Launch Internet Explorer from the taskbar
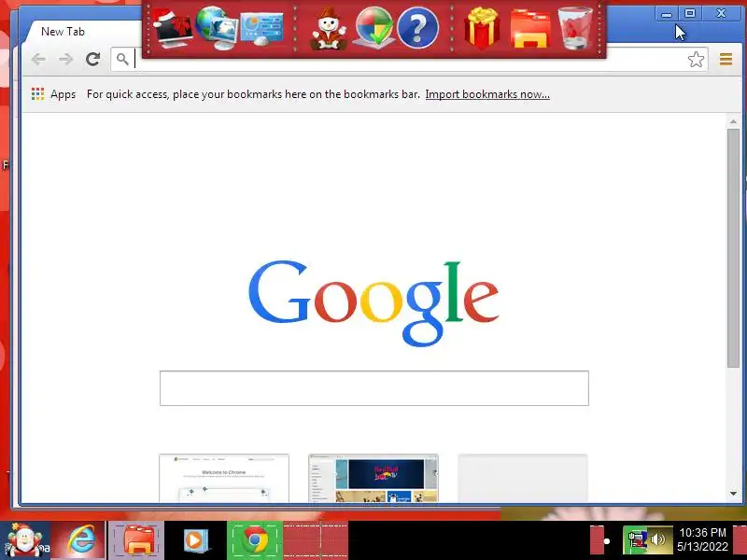The width and height of the screenshot is (747, 560). (x=81, y=540)
